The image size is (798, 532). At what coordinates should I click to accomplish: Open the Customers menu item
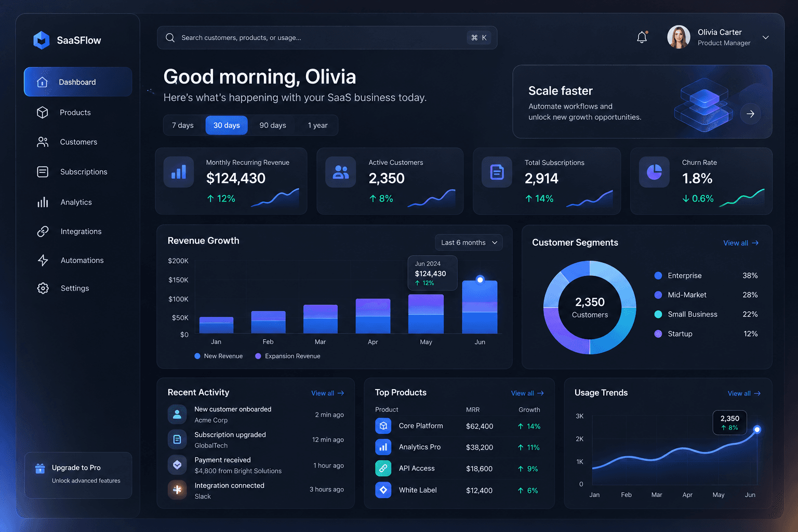pos(78,142)
